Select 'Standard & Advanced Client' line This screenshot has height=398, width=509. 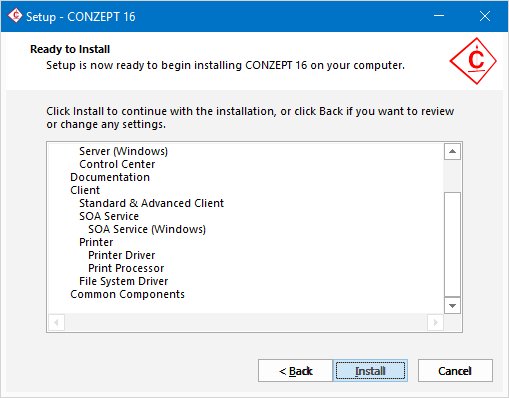151,203
